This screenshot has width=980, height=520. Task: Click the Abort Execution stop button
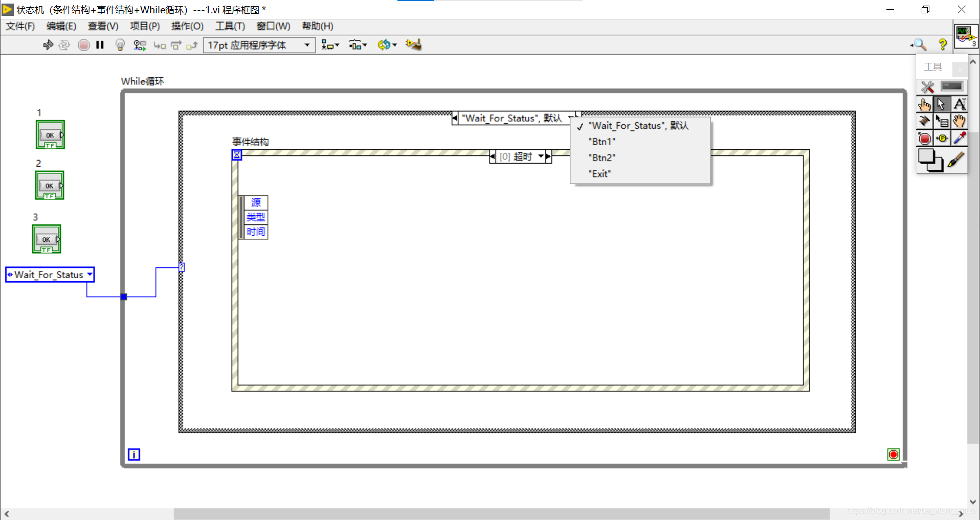tap(84, 45)
